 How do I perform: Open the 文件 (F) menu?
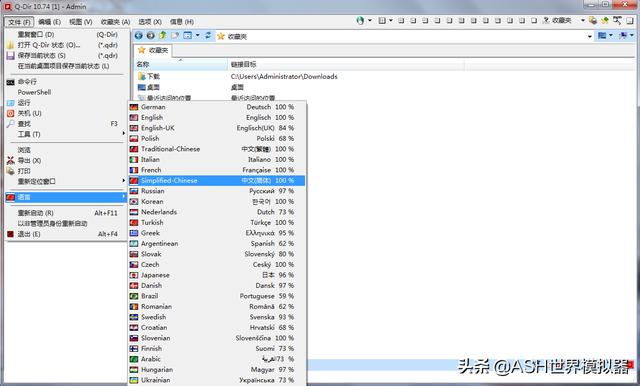click(x=19, y=22)
